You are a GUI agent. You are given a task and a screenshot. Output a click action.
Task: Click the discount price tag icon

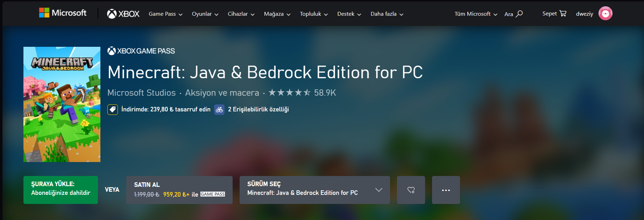pos(113,109)
